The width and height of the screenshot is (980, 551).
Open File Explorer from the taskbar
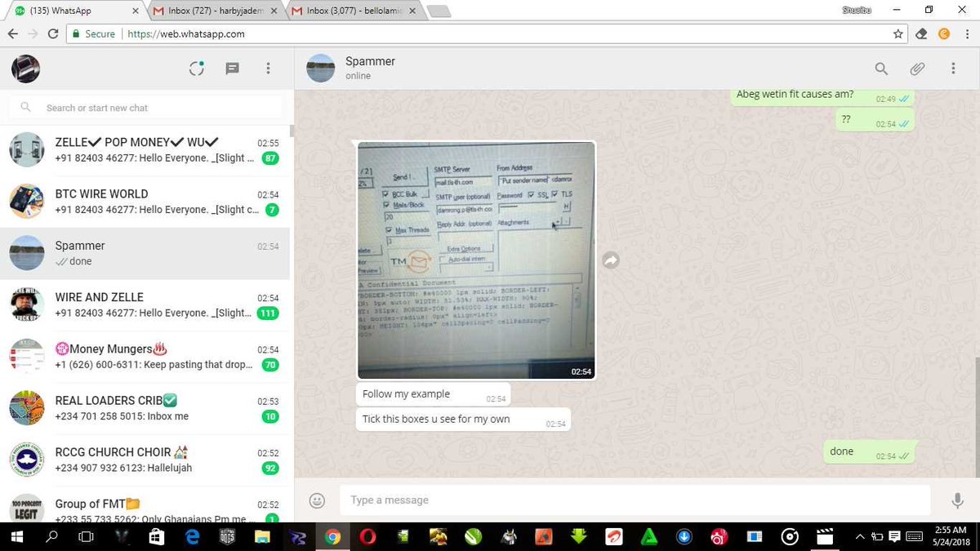[x=262, y=537]
